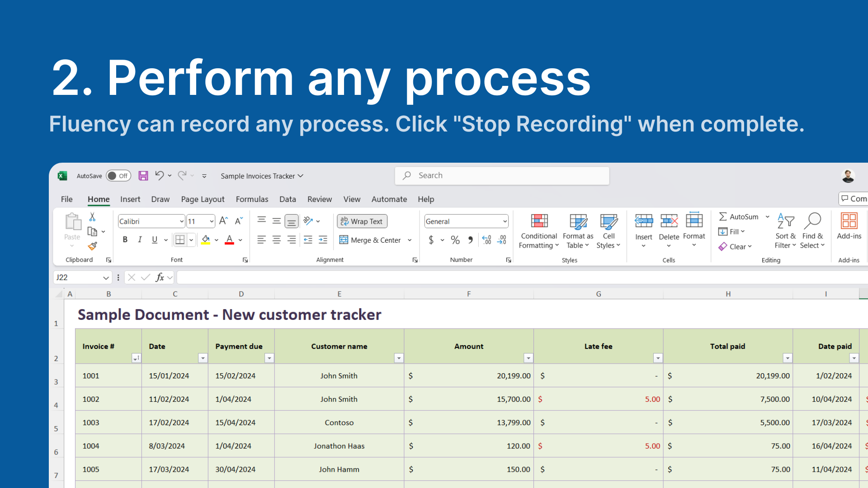Viewport: 868px width, 488px height.
Task: Click the Undo arrow icon
Action: point(159,175)
